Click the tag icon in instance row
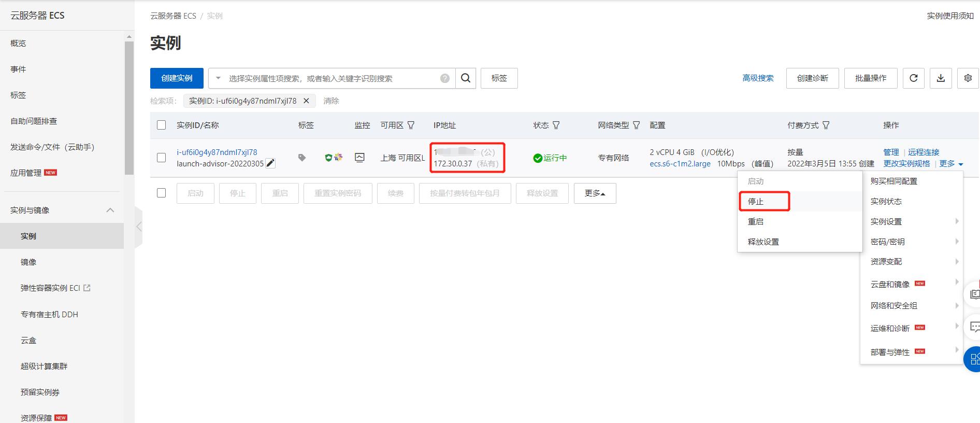 [302, 158]
